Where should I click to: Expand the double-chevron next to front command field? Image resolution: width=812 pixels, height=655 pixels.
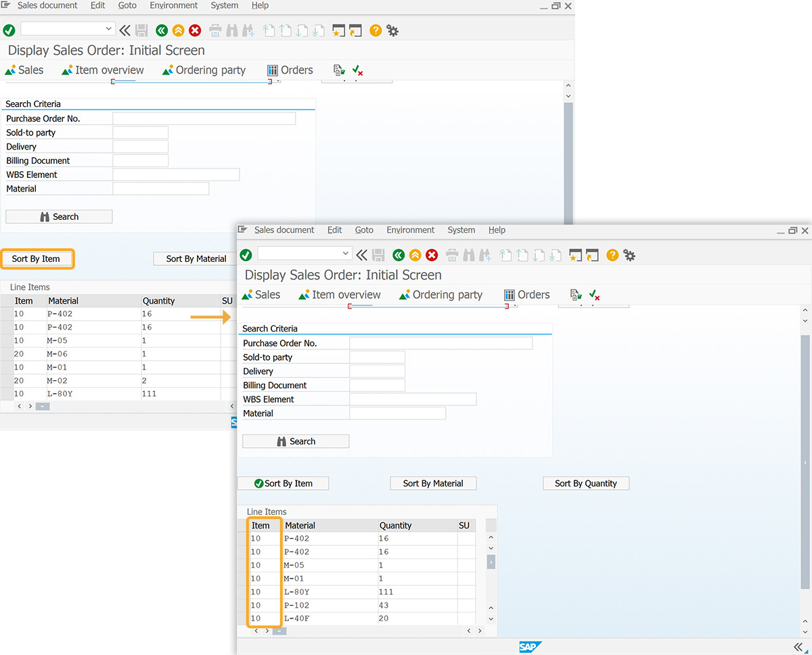[361, 254]
